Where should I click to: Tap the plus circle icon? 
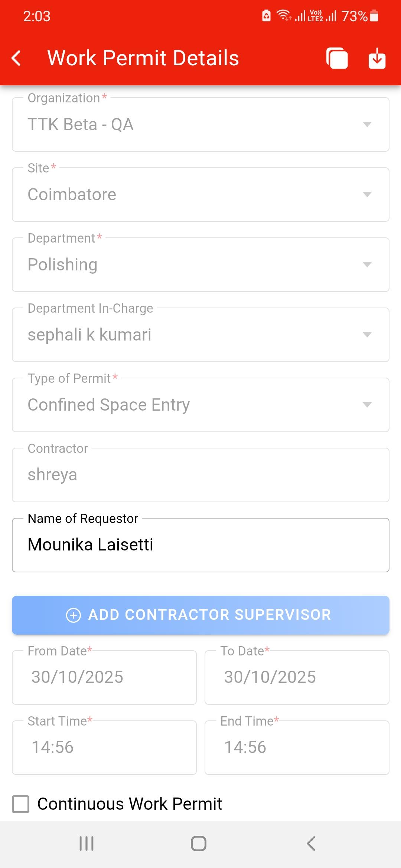(x=73, y=615)
